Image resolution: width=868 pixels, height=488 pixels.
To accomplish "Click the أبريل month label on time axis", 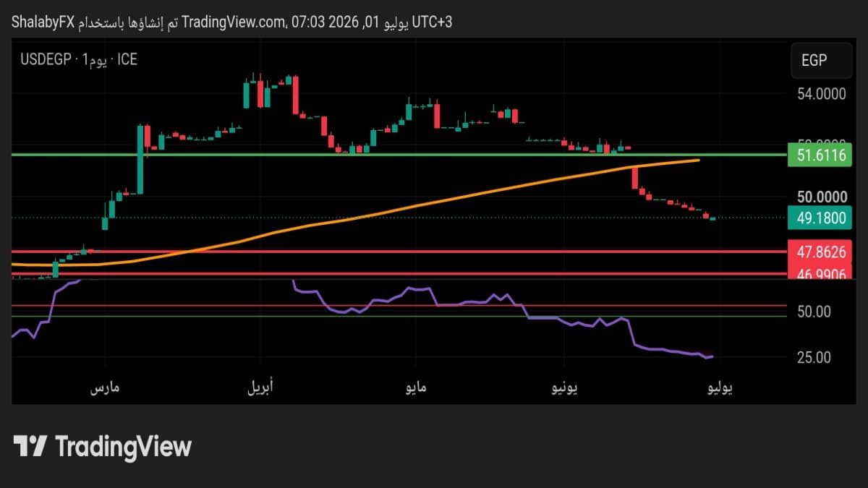I will pos(262,388).
